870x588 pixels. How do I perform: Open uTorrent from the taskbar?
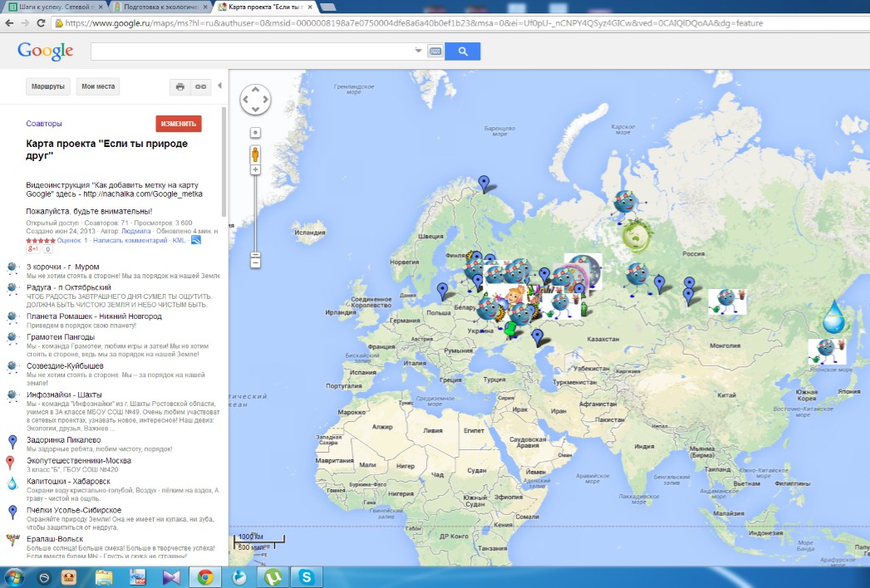(x=273, y=577)
